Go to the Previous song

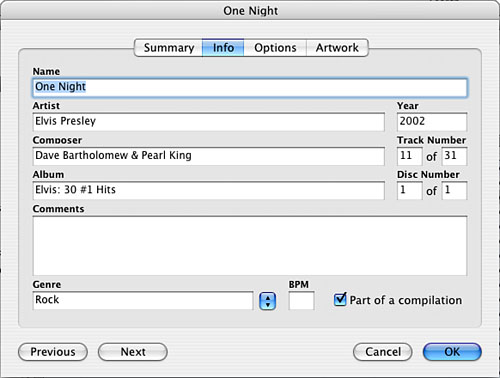[53, 352]
